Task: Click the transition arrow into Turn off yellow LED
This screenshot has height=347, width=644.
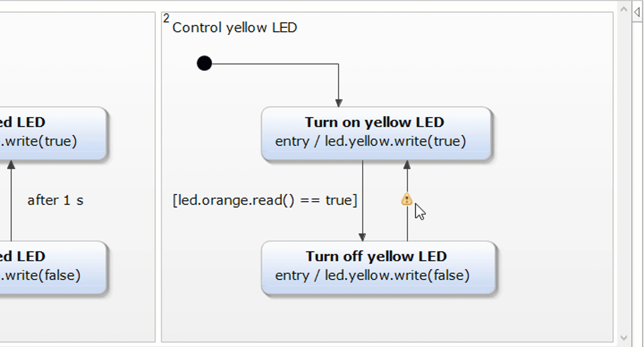Action: coord(362,201)
